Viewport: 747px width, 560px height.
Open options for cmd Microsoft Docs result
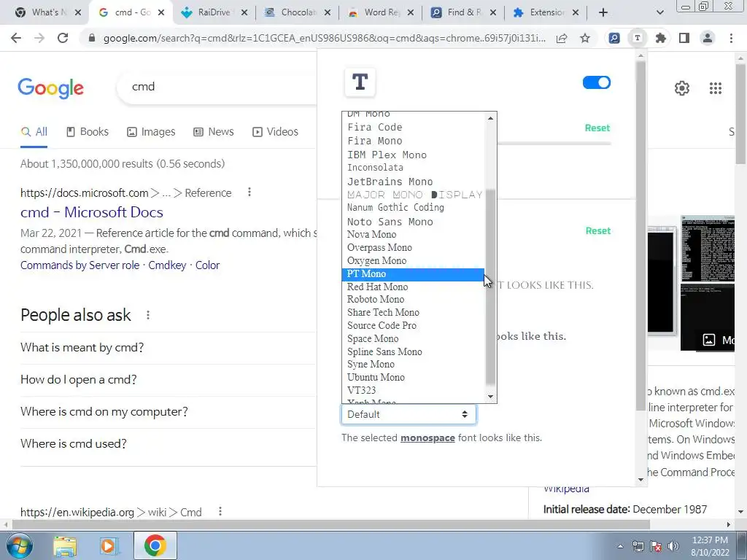click(x=249, y=192)
